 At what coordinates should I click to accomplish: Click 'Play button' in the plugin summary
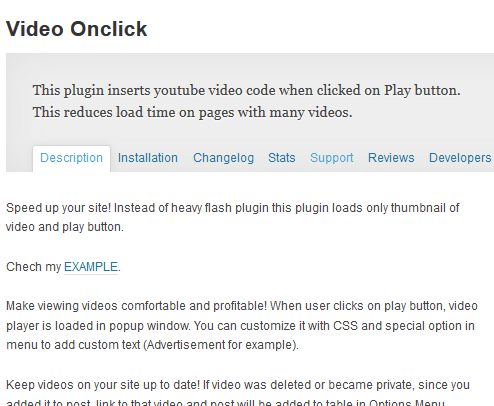pos(422,90)
